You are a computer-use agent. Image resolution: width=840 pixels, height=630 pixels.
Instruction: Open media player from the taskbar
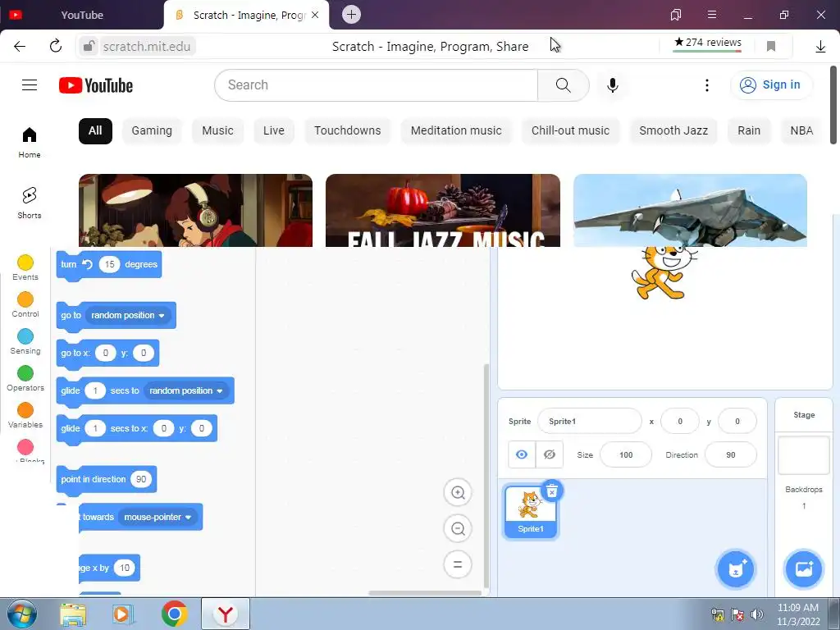point(123,614)
